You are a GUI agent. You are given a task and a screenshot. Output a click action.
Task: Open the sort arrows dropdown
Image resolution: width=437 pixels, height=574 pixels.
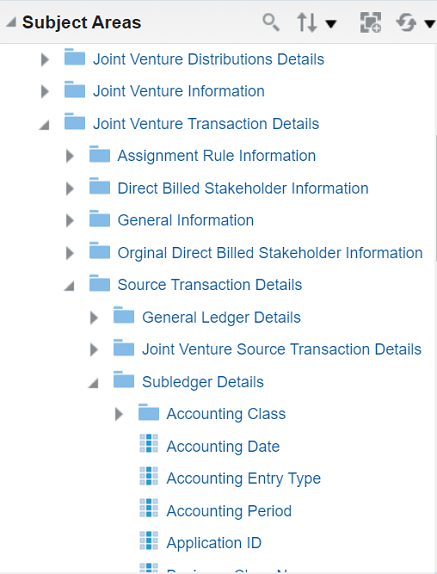(316, 23)
